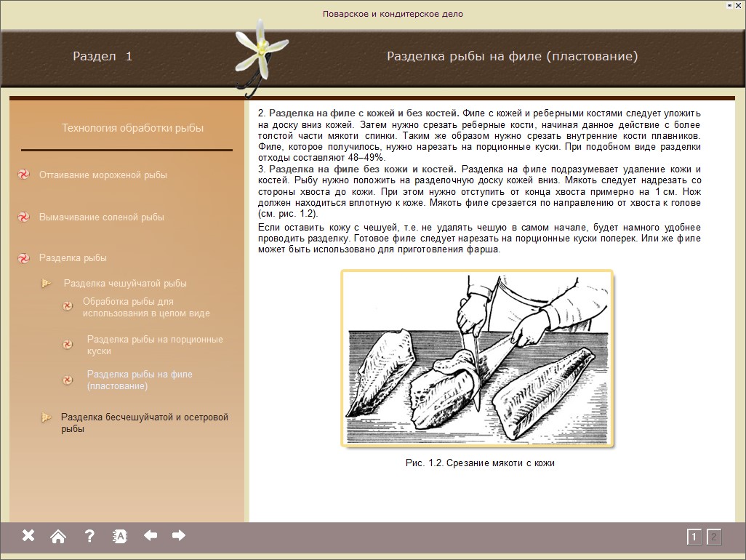Click candy icon beside Оттаивание мороженой рыбы
746x560 pixels.
pos(23,175)
